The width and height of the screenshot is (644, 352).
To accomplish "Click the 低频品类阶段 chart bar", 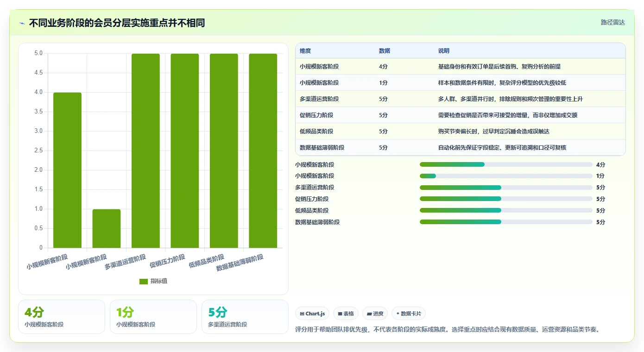I will [x=224, y=151].
